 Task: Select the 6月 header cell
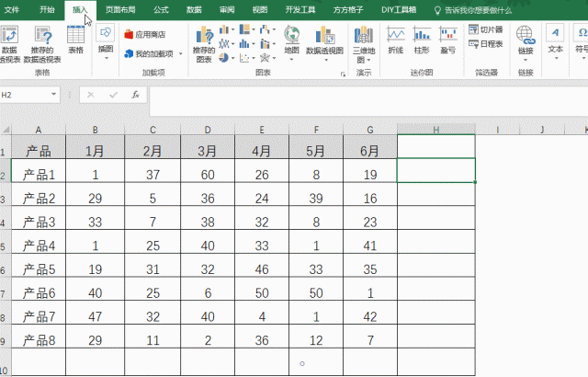(x=370, y=147)
